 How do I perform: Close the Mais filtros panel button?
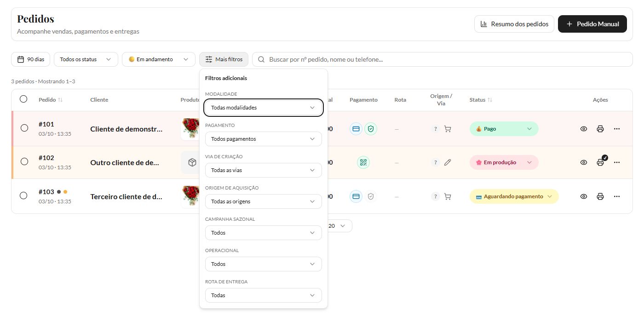(x=224, y=59)
